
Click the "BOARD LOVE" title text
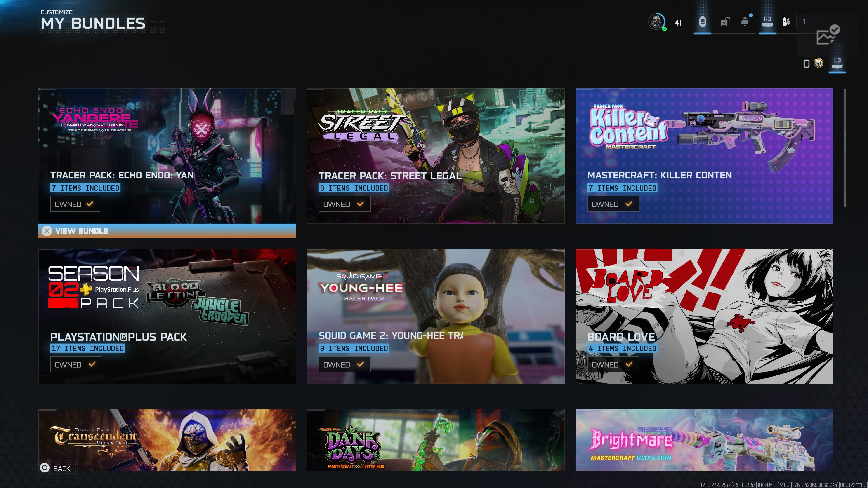tap(621, 337)
